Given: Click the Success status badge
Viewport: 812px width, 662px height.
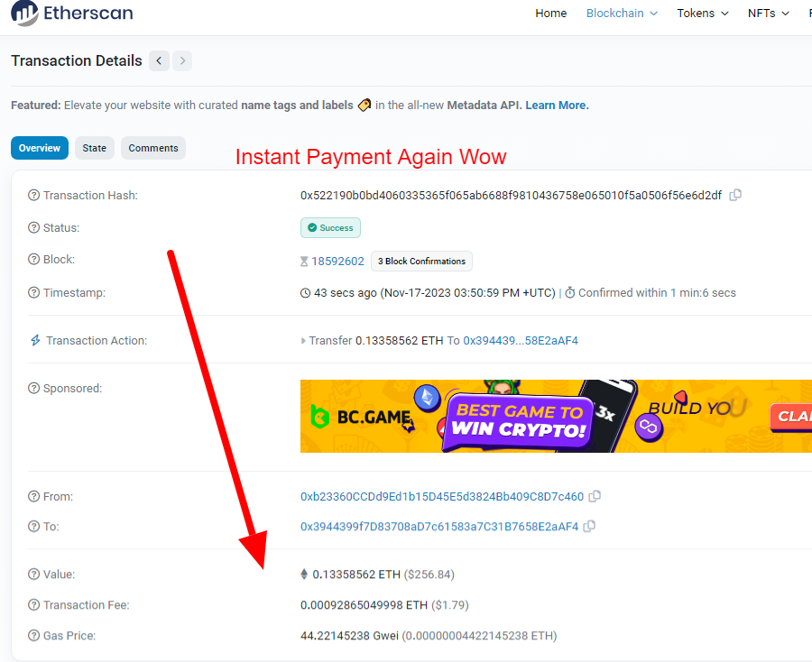Looking at the screenshot, I should 330,228.
